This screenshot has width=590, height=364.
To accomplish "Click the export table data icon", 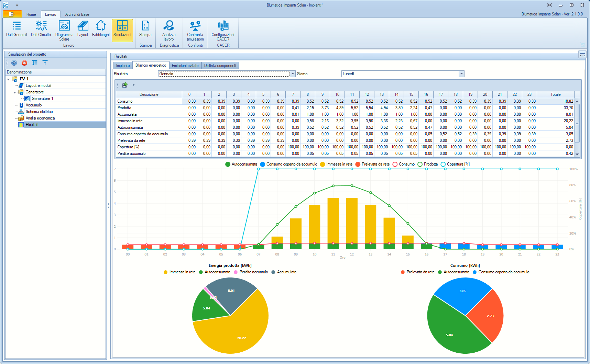I will pos(125,85).
